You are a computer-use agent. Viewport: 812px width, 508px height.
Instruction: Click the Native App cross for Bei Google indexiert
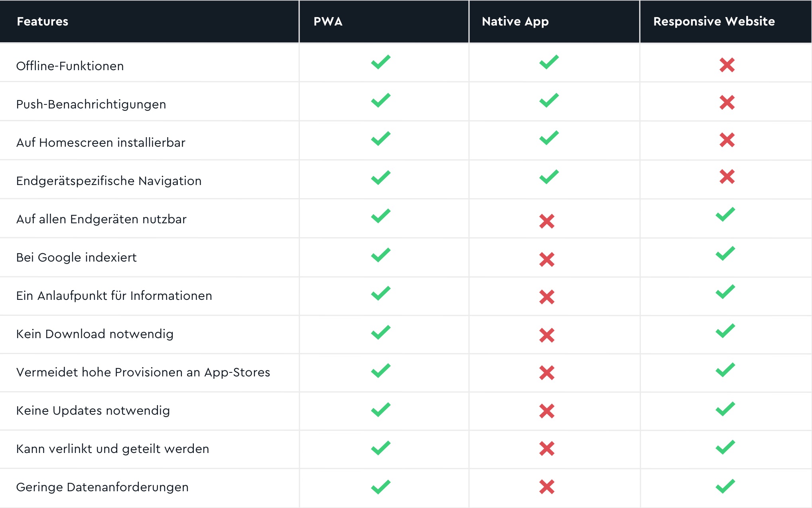tap(547, 260)
